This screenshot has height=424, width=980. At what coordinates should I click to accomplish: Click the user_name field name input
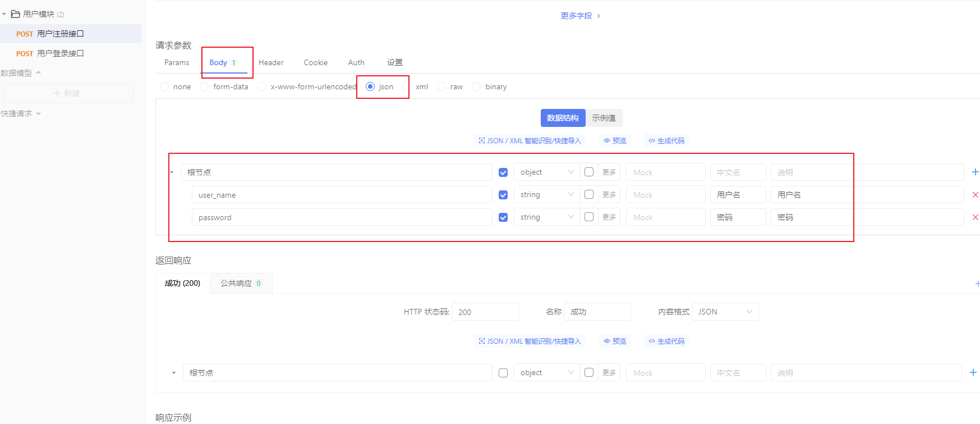point(342,195)
